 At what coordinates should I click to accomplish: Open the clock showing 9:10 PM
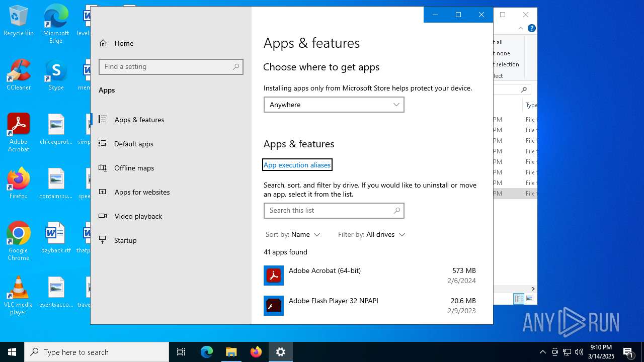coord(601,352)
